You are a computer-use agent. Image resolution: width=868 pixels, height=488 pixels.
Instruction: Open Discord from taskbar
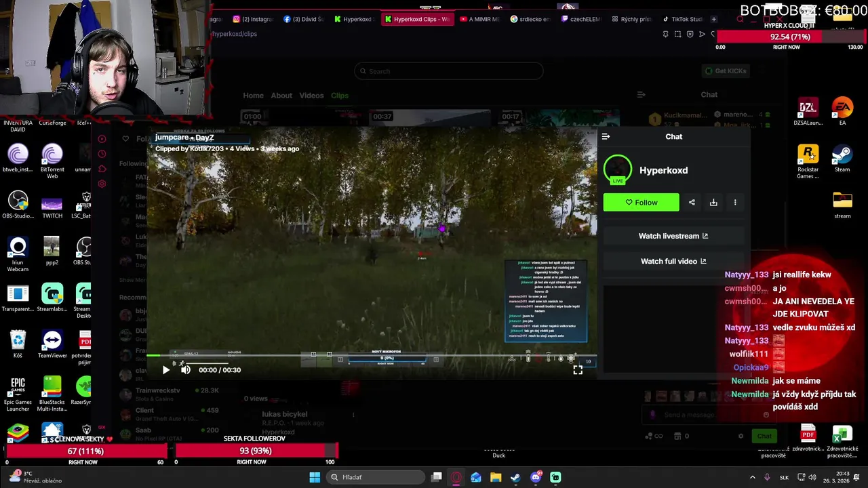point(536,477)
